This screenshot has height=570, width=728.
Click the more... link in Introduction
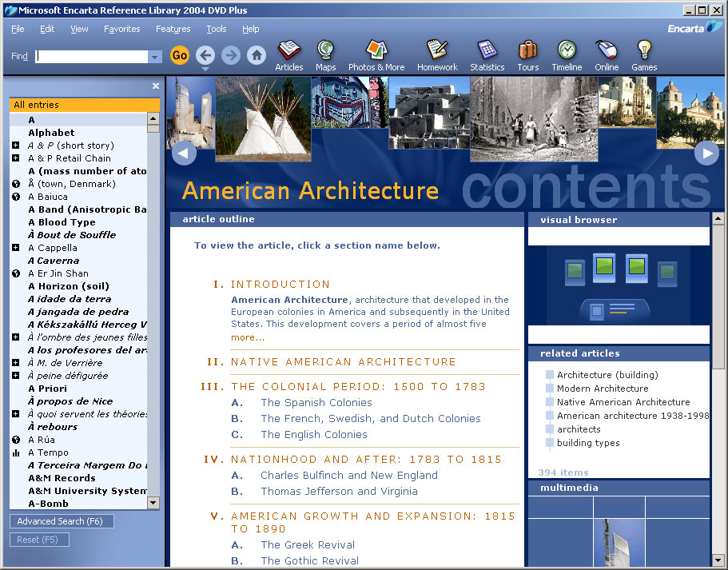tap(248, 337)
